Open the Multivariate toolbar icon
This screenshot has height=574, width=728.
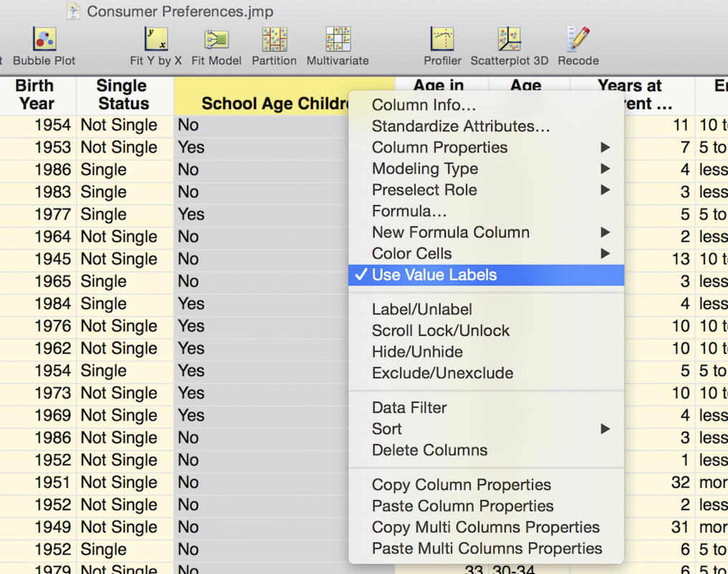pyautogui.click(x=337, y=39)
